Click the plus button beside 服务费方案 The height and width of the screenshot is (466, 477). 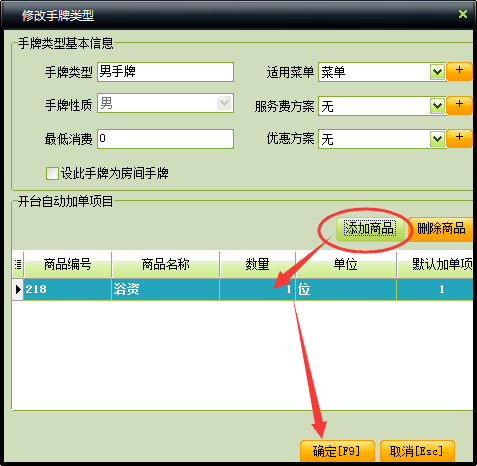459,105
